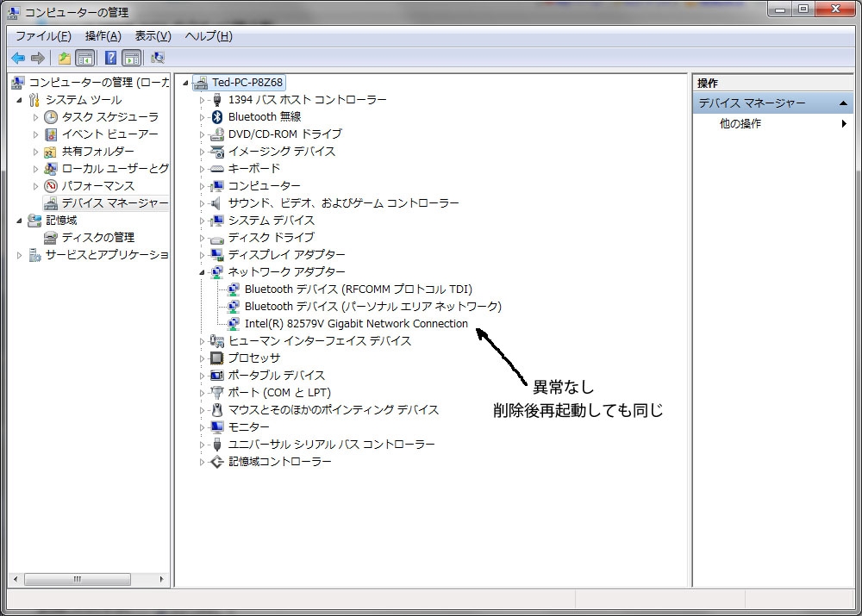Select the Bluetooth 無線 device category icon

(217, 116)
